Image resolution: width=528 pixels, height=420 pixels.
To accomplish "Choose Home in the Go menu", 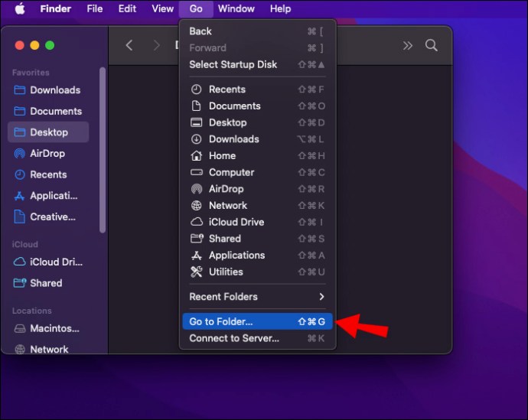I will [258, 156].
